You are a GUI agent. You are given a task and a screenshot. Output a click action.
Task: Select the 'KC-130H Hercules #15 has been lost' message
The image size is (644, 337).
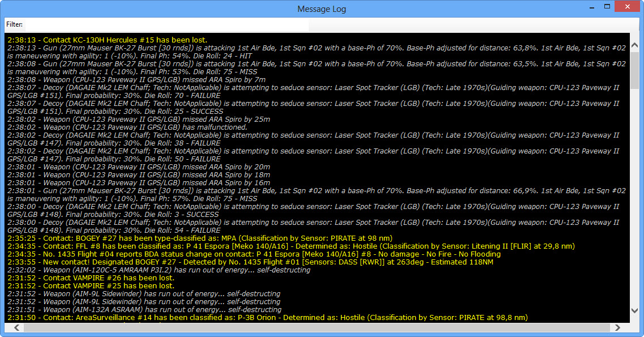click(107, 40)
